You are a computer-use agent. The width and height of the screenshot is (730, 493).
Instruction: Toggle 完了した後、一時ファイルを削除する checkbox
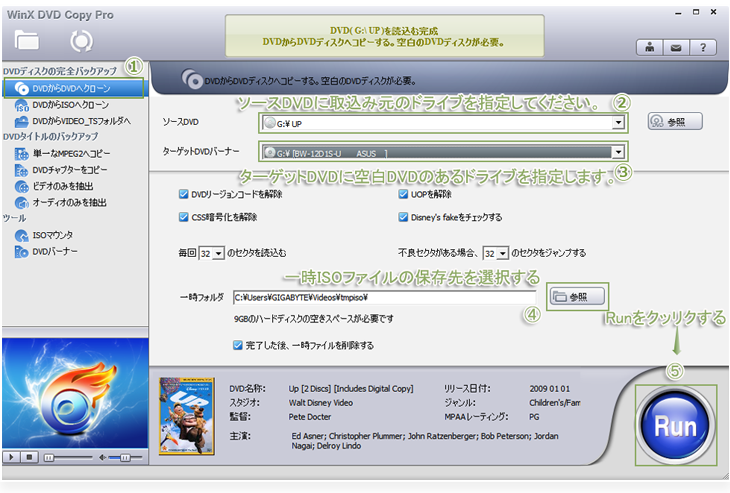pyautogui.click(x=237, y=345)
